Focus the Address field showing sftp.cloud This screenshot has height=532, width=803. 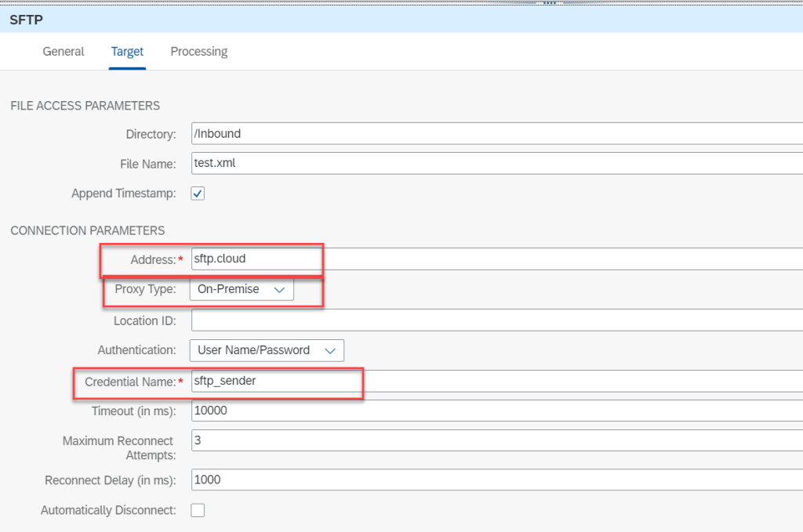494,259
